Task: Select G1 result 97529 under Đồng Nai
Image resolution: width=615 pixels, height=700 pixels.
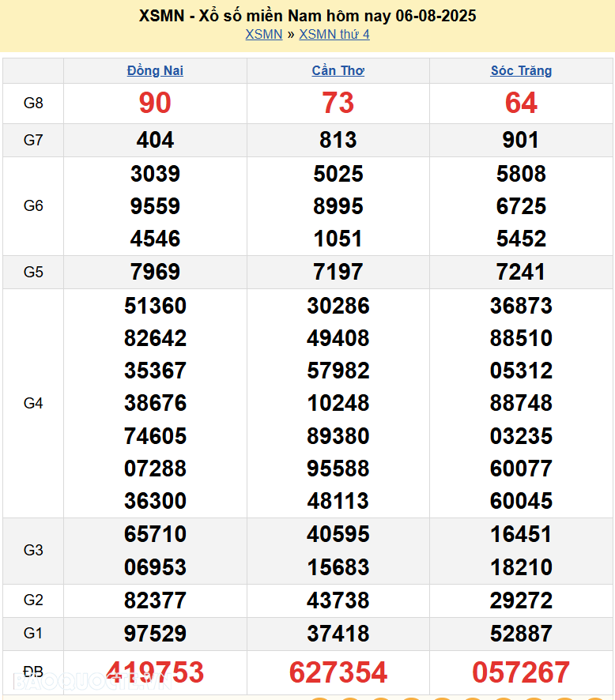Action: (155, 634)
